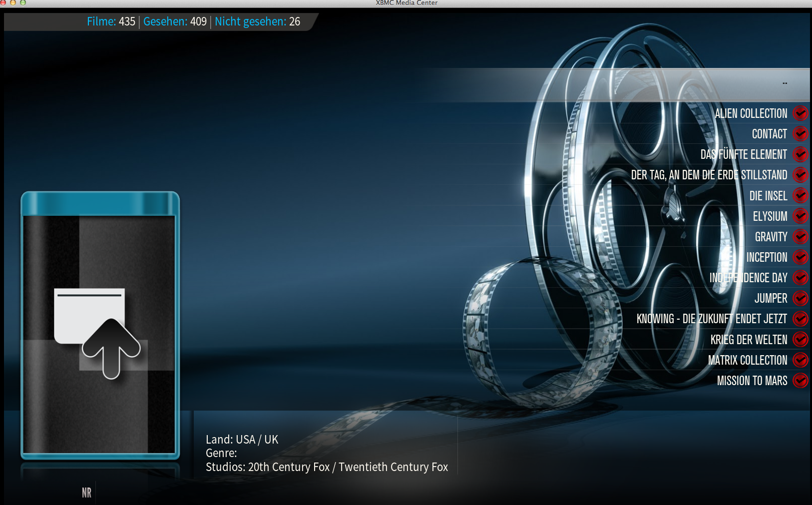Select the movie Contact
This screenshot has width=812, height=505.
tap(770, 134)
